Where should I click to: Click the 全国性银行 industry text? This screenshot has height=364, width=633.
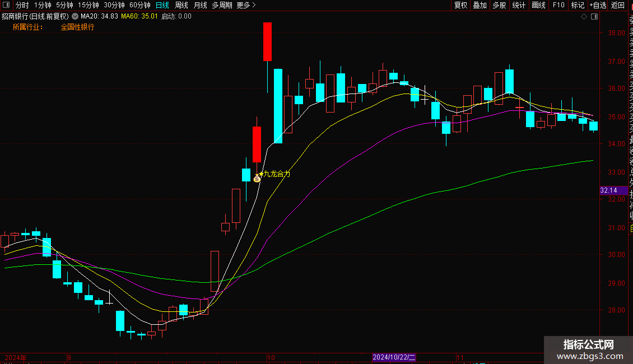pos(77,27)
